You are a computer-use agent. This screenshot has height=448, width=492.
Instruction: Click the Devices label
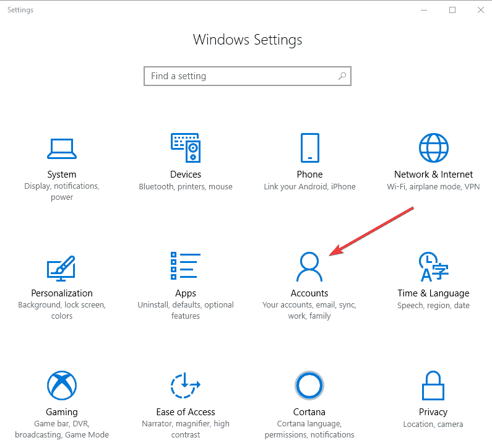click(x=186, y=174)
